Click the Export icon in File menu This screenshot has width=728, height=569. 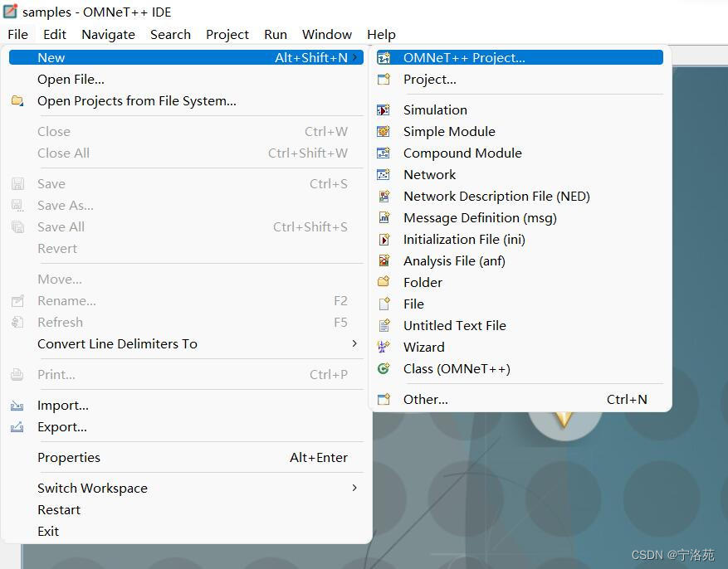pyautogui.click(x=17, y=426)
